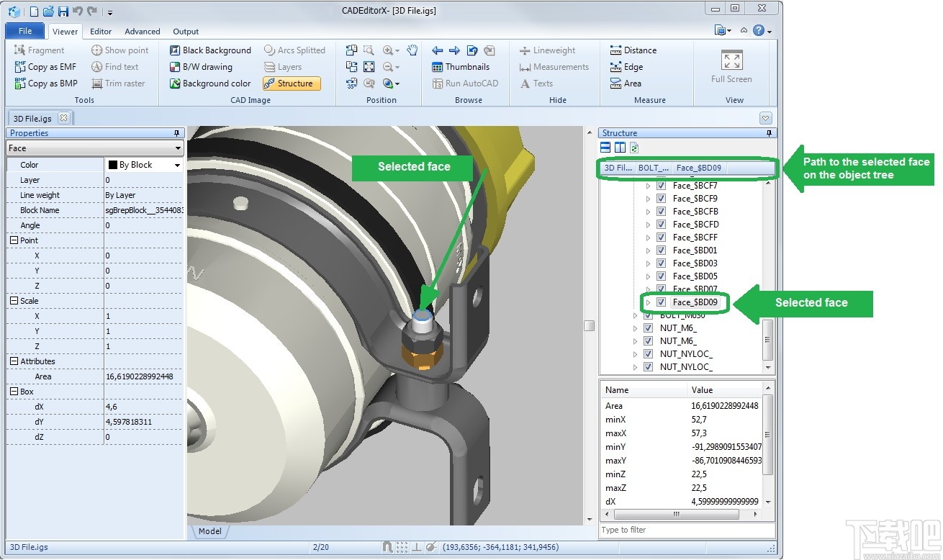
Task: Select the pan hand tool
Action: [x=412, y=50]
